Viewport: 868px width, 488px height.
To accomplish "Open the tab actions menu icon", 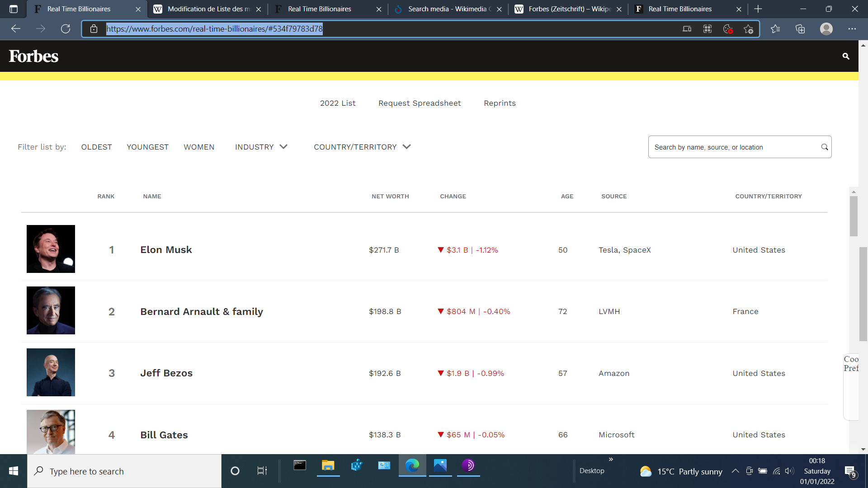I will tap(14, 9).
